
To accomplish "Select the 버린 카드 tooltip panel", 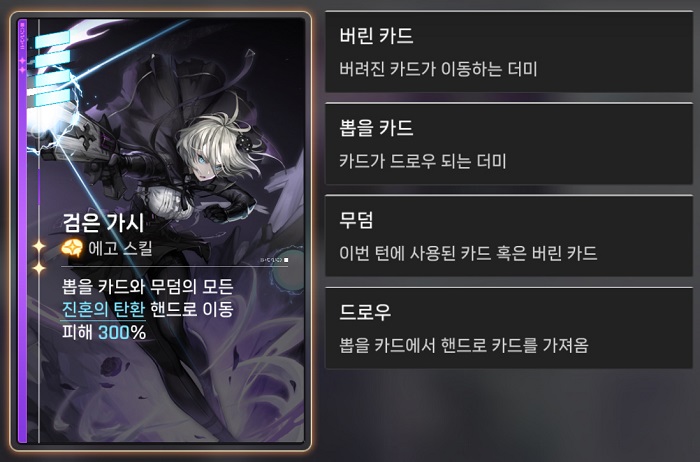I will [x=509, y=52].
